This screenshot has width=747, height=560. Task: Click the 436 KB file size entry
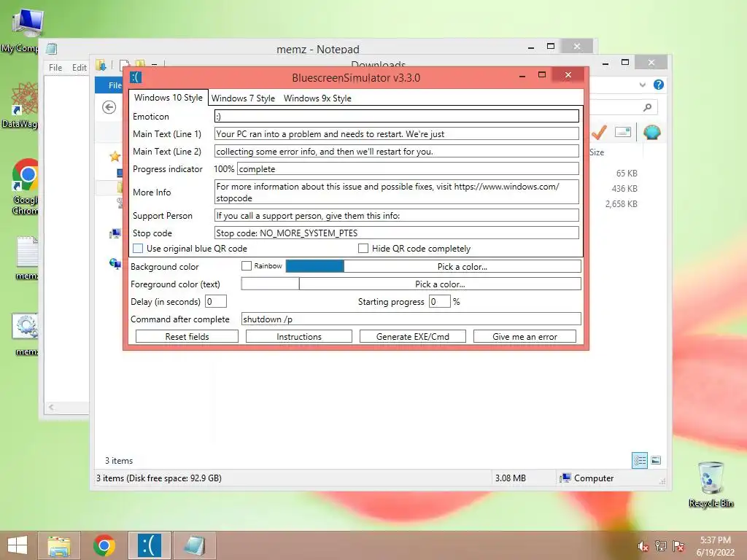pyautogui.click(x=624, y=189)
